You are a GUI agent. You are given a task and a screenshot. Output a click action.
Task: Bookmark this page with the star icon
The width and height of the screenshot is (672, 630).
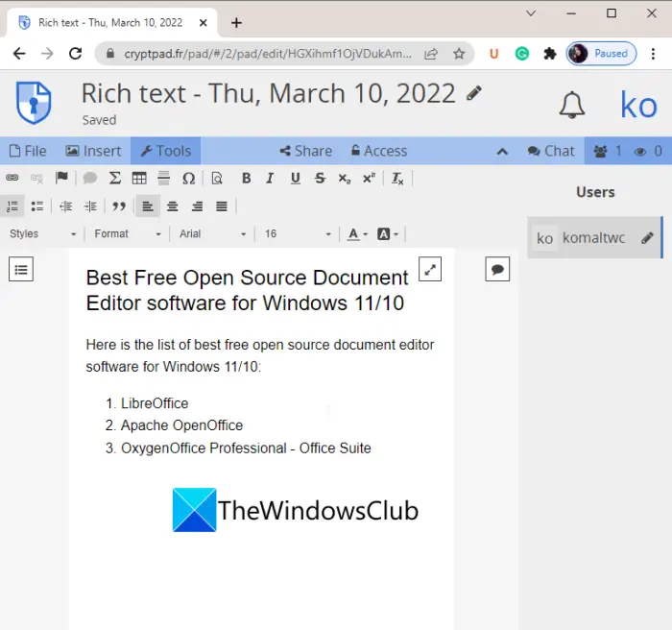pos(459,54)
